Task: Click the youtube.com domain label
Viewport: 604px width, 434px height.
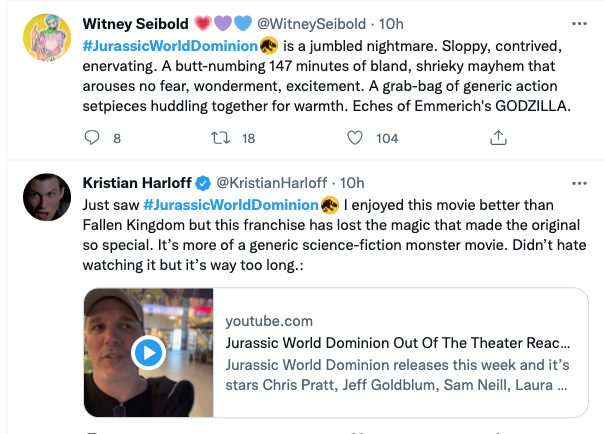Action: (269, 321)
